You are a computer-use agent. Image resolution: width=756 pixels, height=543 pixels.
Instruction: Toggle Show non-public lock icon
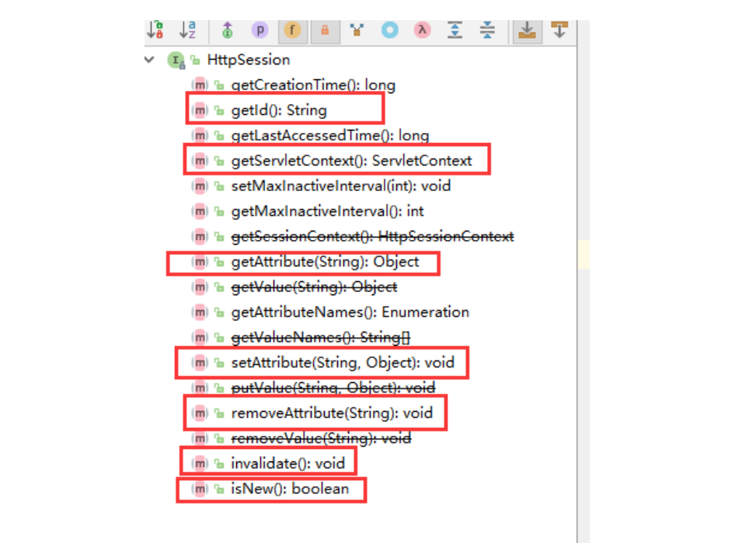tap(325, 30)
